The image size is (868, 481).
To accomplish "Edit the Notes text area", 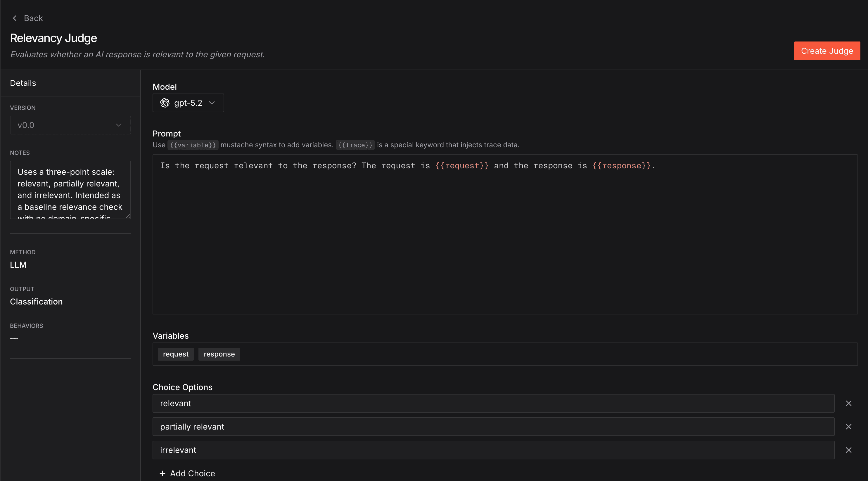I will coord(70,190).
